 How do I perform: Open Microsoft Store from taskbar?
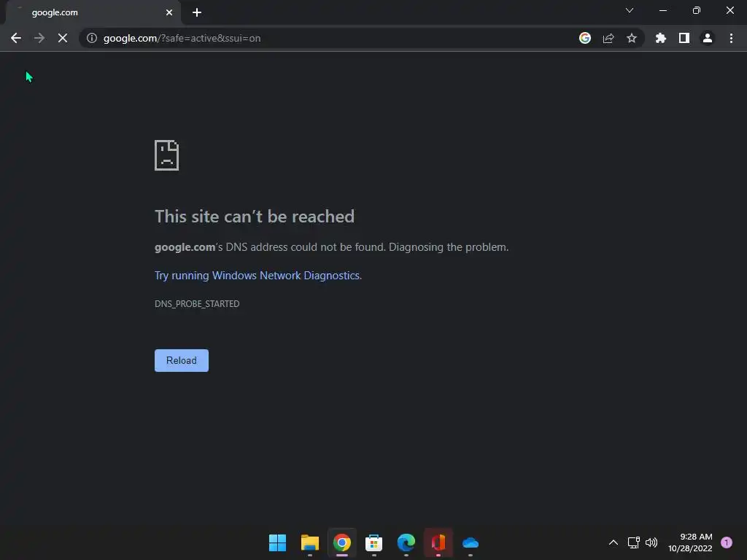(x=374, y=542)
